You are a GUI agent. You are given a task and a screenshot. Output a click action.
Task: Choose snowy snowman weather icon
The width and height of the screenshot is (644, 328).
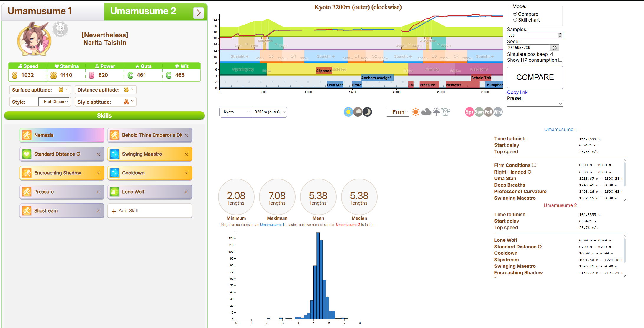coord(446,112)
